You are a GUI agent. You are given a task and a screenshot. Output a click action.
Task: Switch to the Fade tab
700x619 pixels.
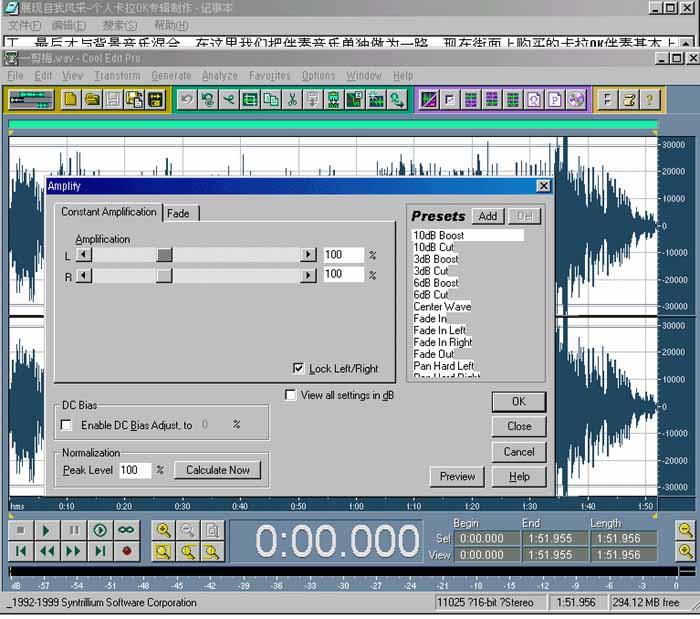pos(179,213)
